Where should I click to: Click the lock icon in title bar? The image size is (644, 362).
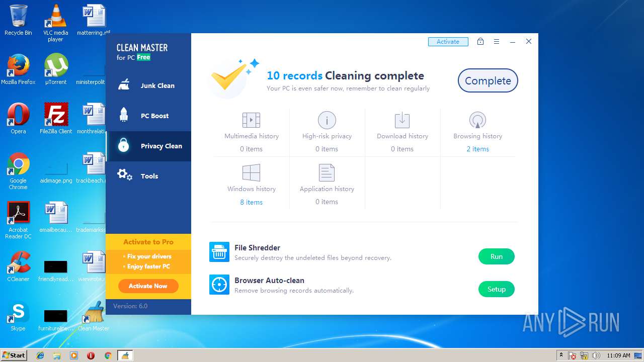[480, 41]
